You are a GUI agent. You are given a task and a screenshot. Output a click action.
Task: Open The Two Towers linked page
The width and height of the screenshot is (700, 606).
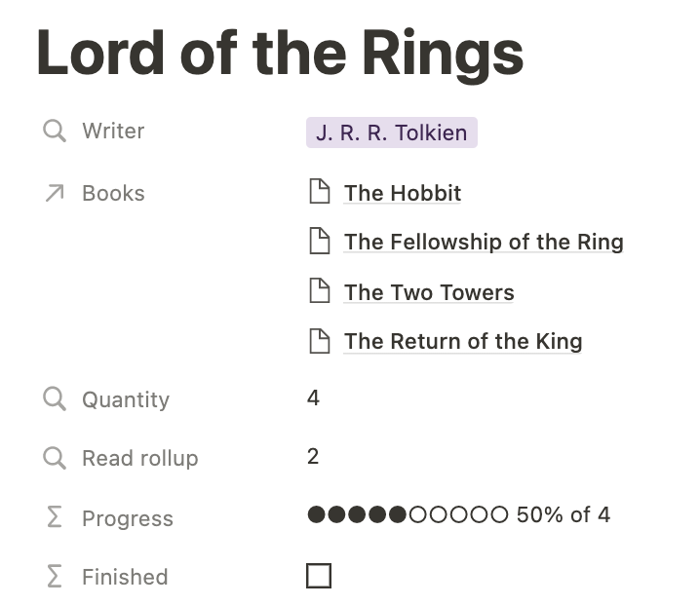tap(429, 292)
